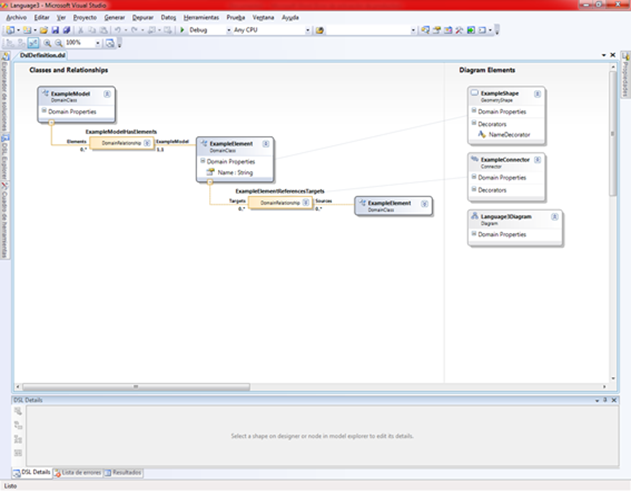Toggle the highlighted DSL designer toolbar button
The width and height of the screenshot is (631, 491).
tap(33, 43)
